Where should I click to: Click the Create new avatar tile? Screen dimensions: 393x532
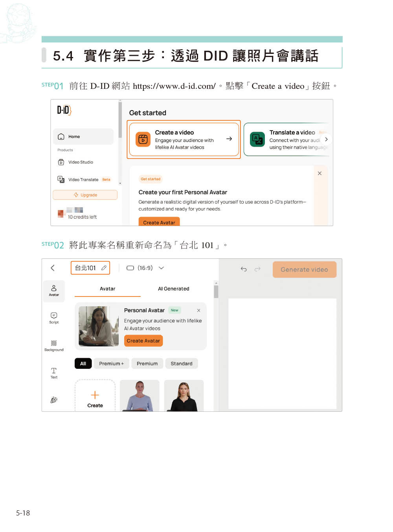coord(95,396)
